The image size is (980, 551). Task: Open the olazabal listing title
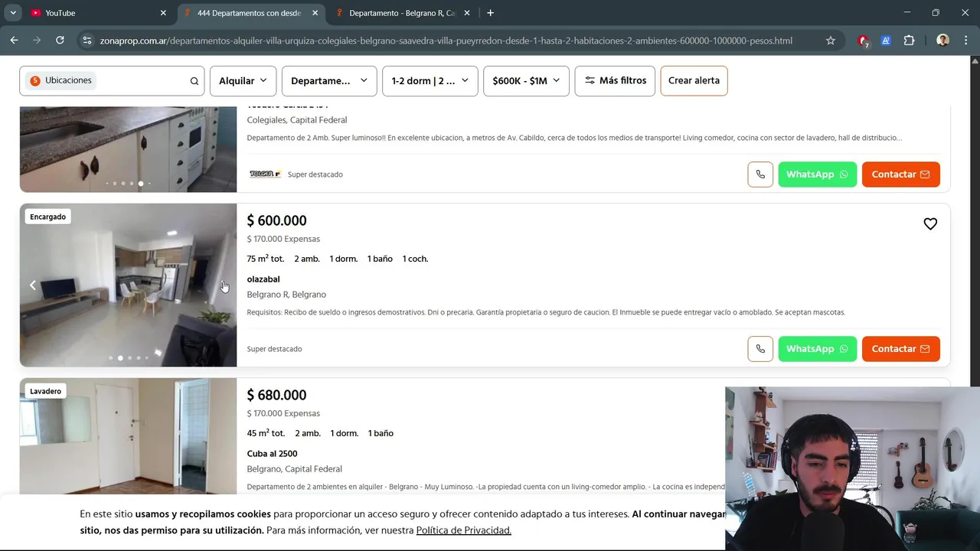point(263,279)
